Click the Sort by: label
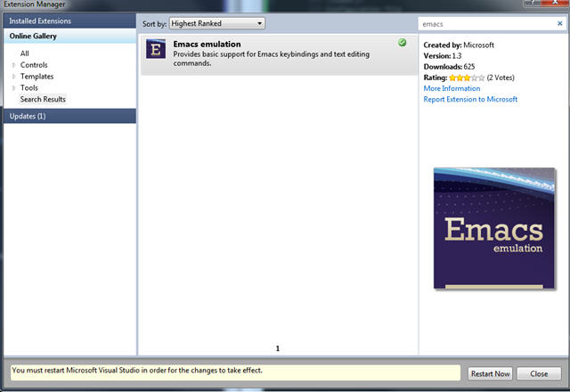 154,24
